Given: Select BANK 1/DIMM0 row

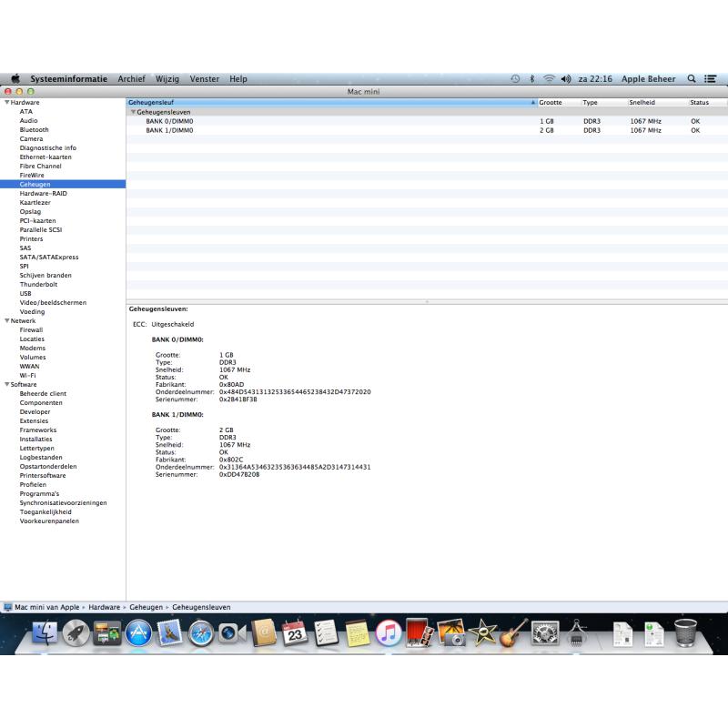Looking at the screenshot, I should 426,130.
